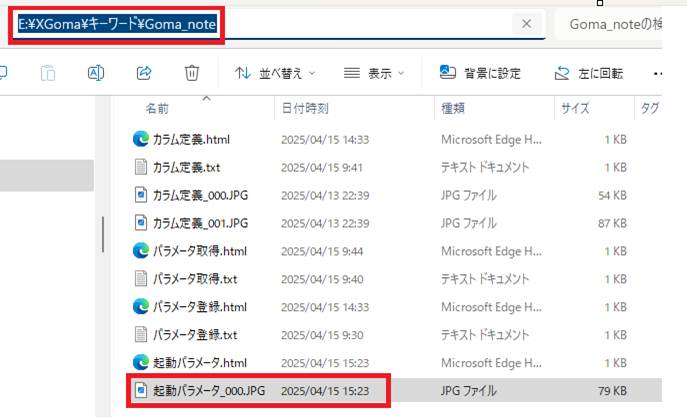Click text file icon of カラム定義.txt
The height and width of the screenshot is (420, 687).
tap(141, 167)
